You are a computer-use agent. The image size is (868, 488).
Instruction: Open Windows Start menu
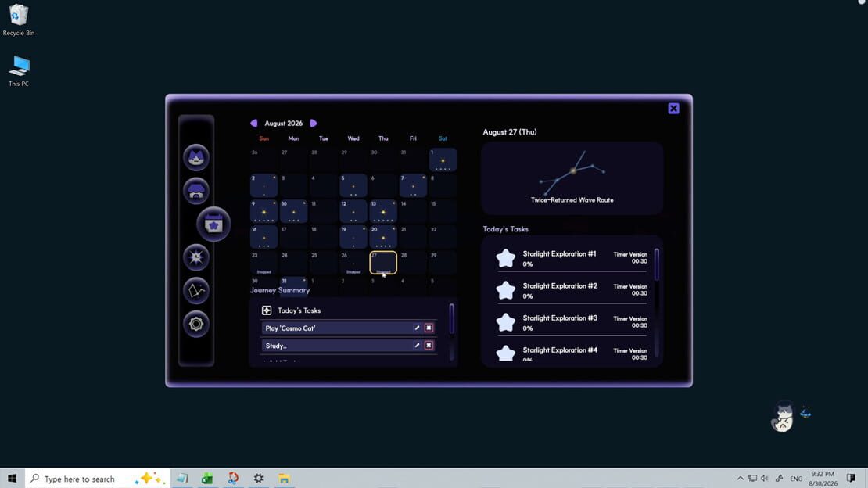click(x=13, y=479)
